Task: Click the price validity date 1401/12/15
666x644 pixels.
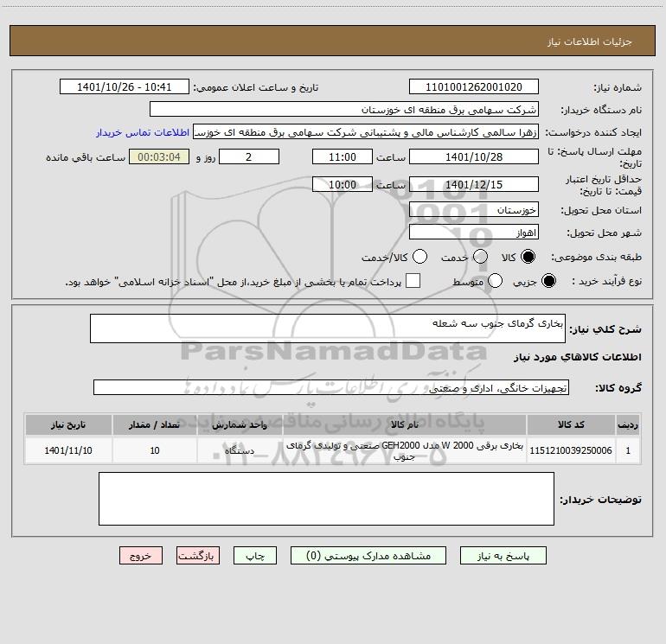Action: tap(474, 184)
